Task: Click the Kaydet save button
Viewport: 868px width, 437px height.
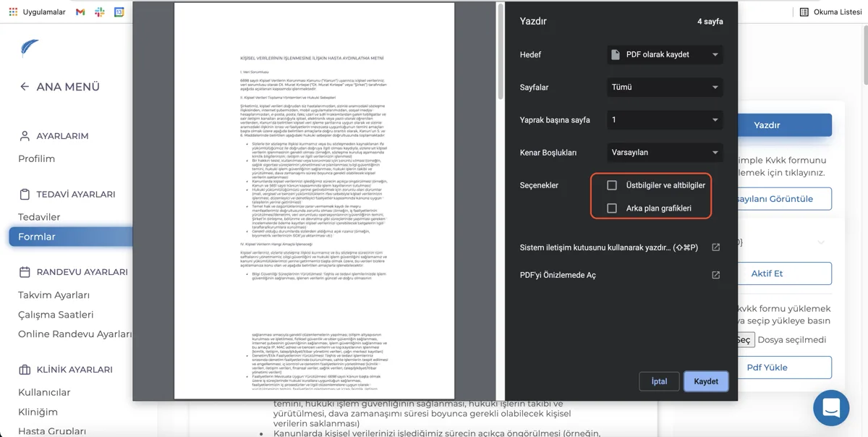Action: (706, 381)
